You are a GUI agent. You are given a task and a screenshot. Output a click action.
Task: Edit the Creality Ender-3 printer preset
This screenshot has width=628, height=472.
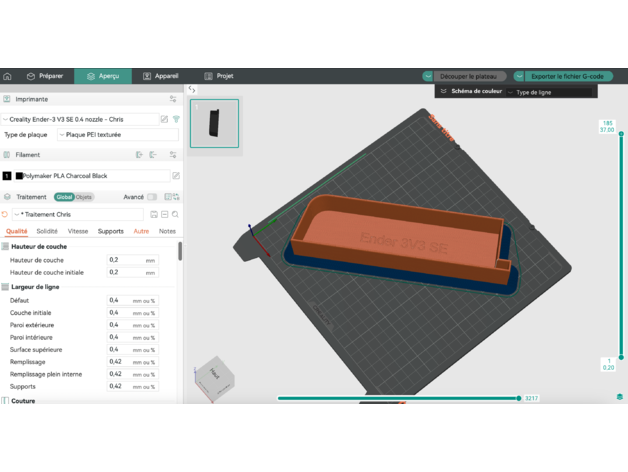point(164,119)
